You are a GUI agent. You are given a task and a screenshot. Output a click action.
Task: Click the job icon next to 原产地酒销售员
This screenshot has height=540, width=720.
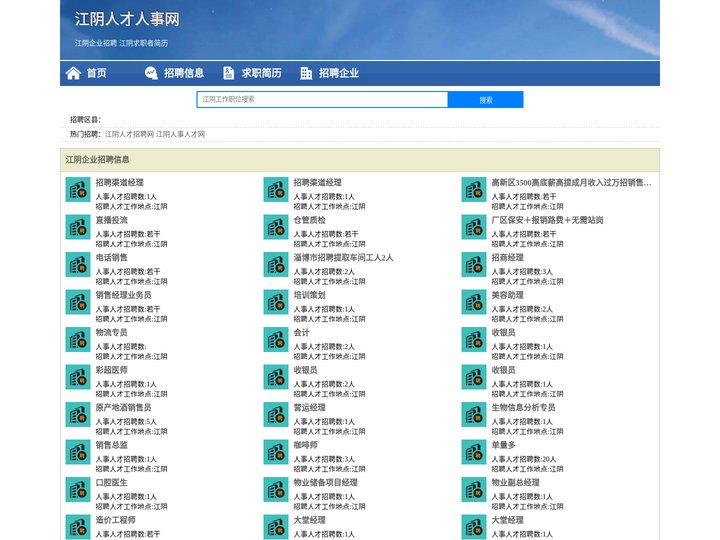point(78,415)
